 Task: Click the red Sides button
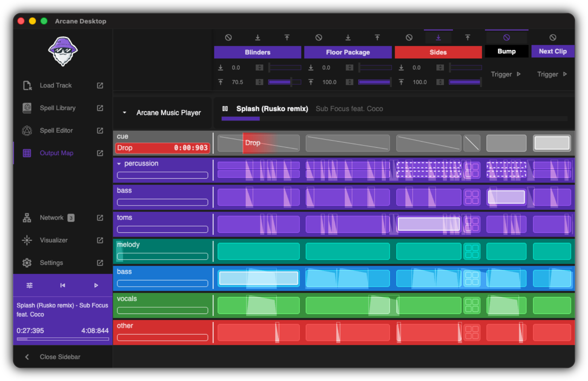[x=438, y=52]
